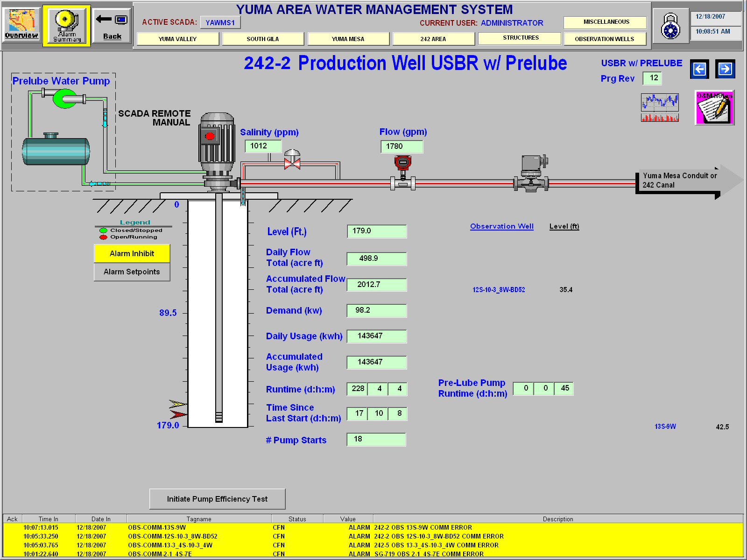Image resolution: width=747 pixels, height=560 pixels.
Task: Open the Alarm Summary icon
Action: coord(67,26)
